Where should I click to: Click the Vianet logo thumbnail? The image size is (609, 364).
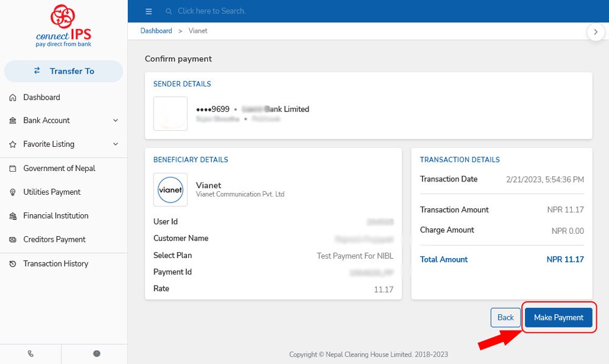[x=171, y=190]
